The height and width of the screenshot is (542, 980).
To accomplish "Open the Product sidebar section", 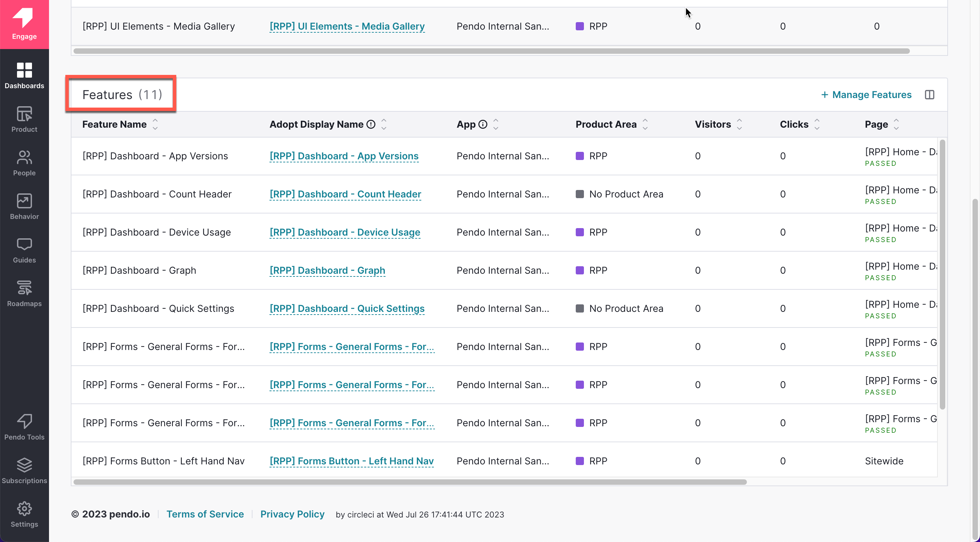I will 24,119.
